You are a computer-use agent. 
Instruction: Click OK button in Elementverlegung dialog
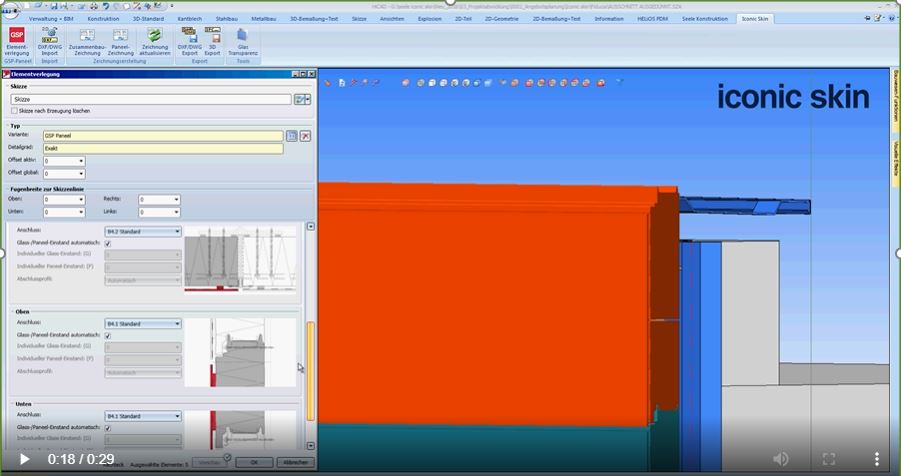[x=254, y=462]
